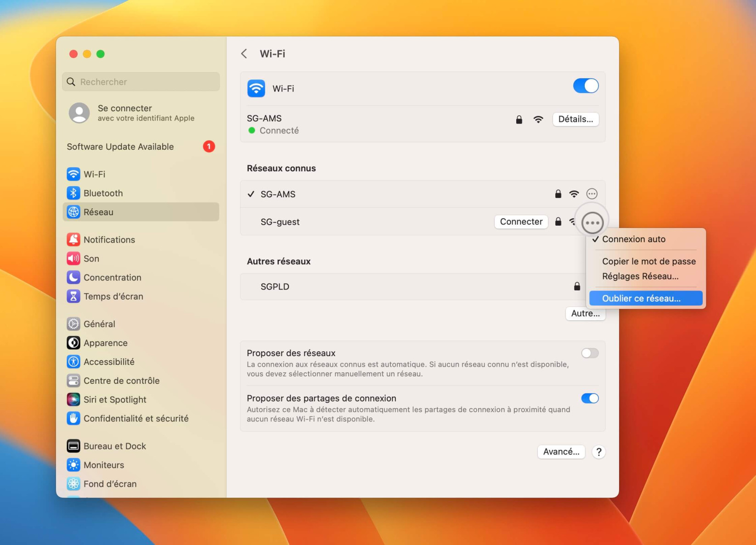Disable Proposer des partages de connexion
Screen dimensions: 756x545
[590, 398]
